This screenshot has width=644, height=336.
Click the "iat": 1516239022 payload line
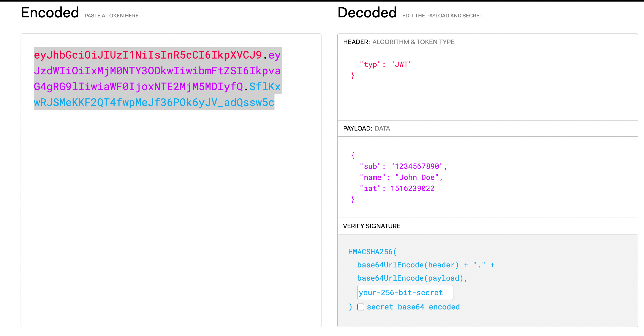(x=397, y=189)
